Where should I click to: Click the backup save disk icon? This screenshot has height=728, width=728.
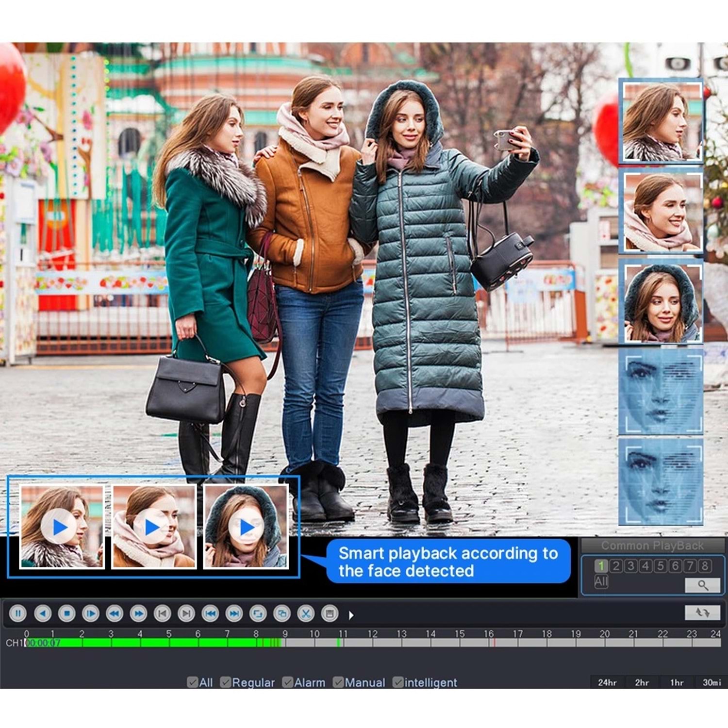pyautogui.click(x=330, y=613)
